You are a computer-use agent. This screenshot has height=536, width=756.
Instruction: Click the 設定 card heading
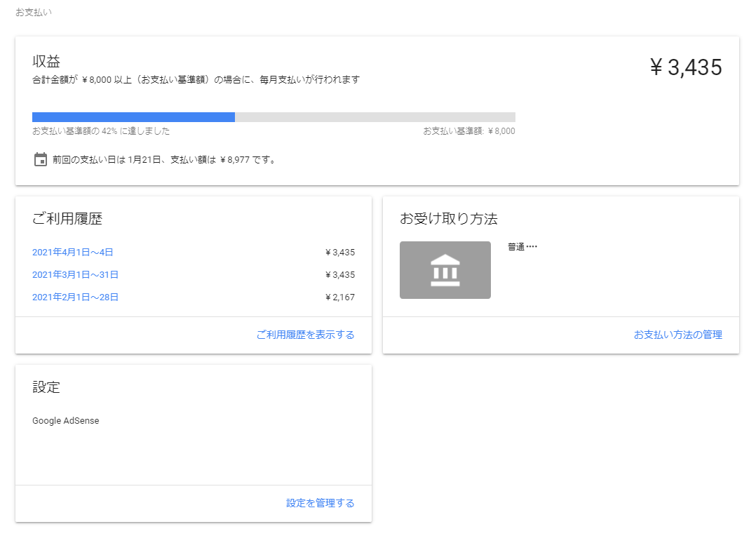(x=46, y=387)
